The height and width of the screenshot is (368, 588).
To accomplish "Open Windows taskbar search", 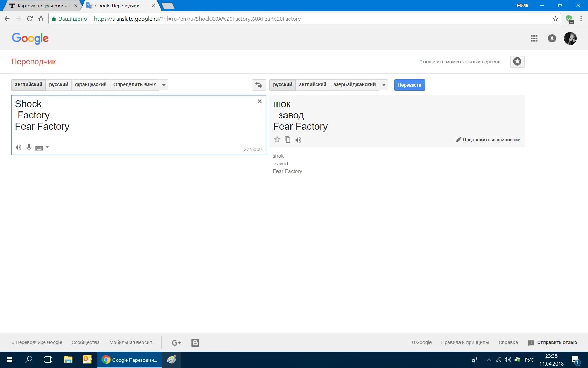I will click(29, 360).
